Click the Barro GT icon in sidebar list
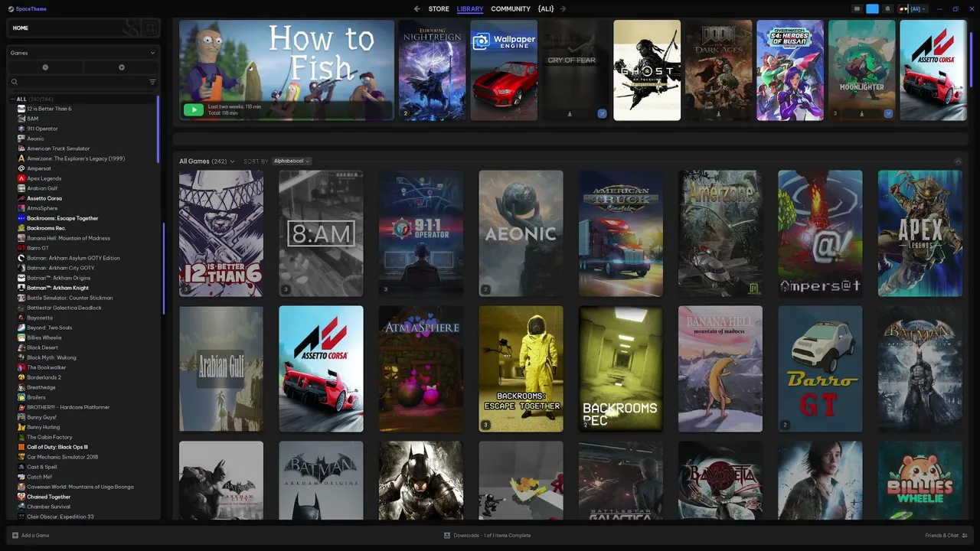 point(21,248)
